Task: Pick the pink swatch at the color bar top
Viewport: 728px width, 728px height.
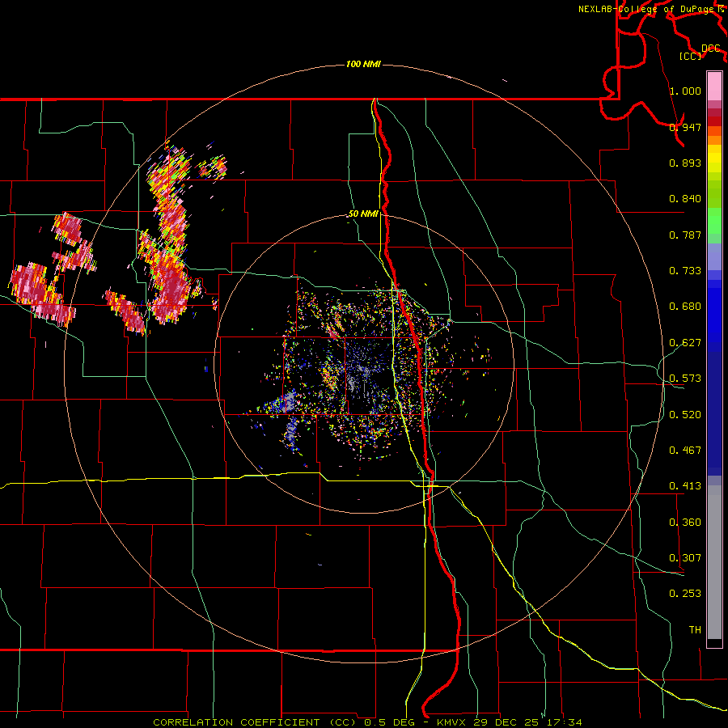Action: 714,86
